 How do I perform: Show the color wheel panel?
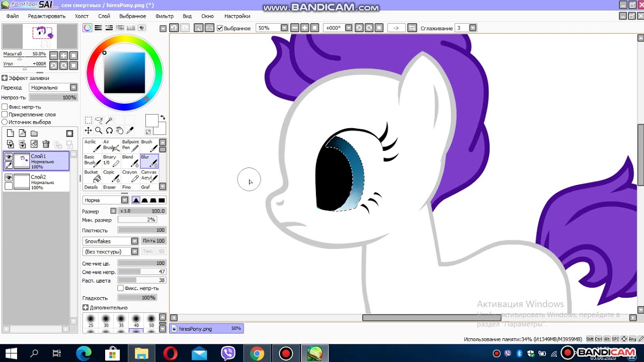(x=88, y=28)
